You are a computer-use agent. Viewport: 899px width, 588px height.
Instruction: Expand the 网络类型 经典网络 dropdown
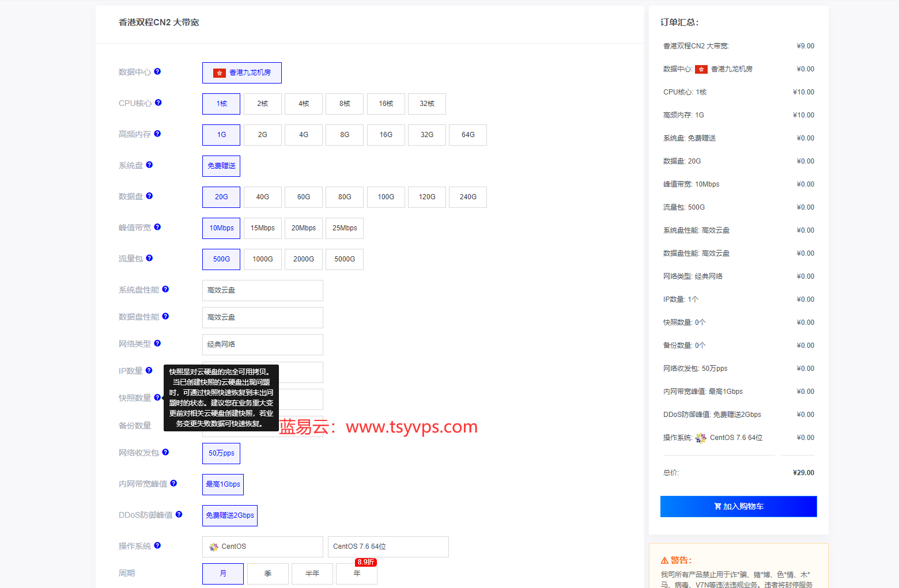click(262, 344)
